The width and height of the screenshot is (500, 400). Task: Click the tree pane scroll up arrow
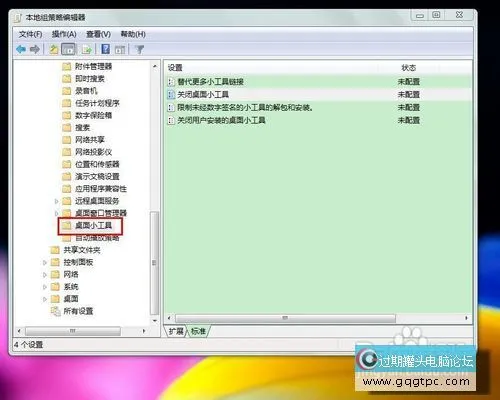(x=155, y=67)
